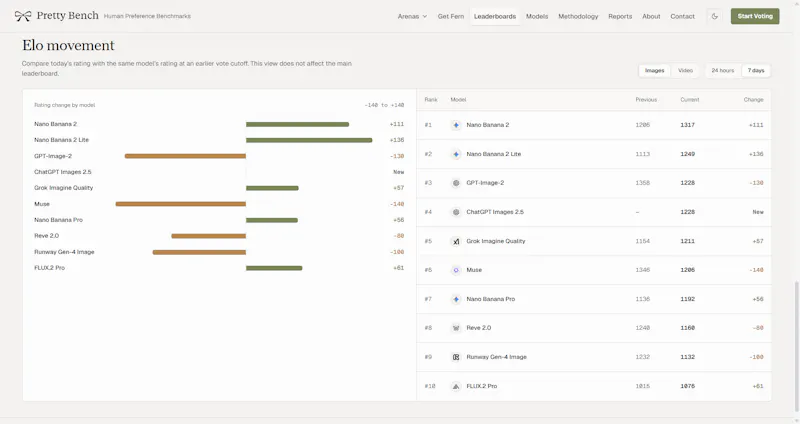Click current rating 1249 value
This screenshot has width=800, height=424.
[x=687, y=154]
